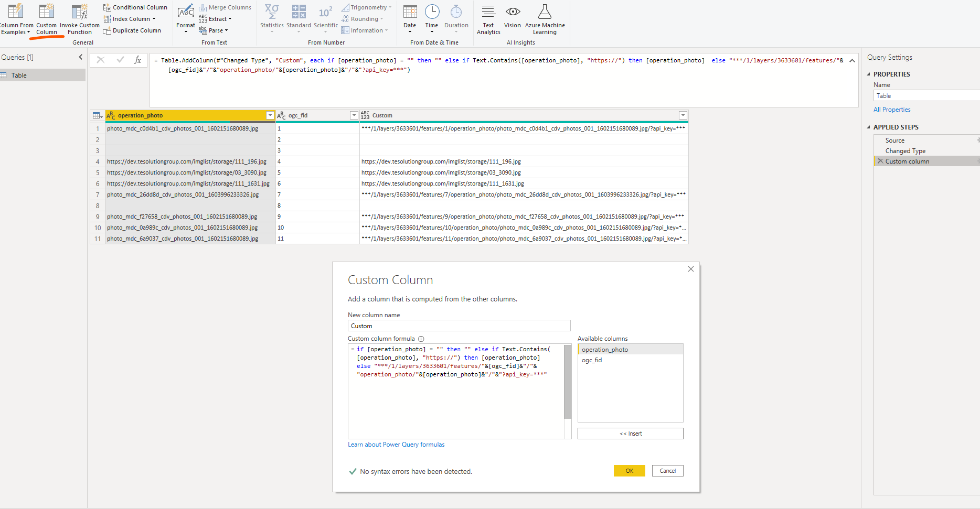Click the Scientific icon
This screenshot has width=980, height=509.
(326, 12)
